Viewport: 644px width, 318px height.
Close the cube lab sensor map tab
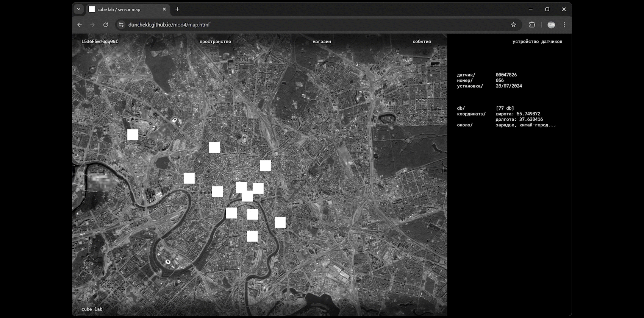(164, 9)
